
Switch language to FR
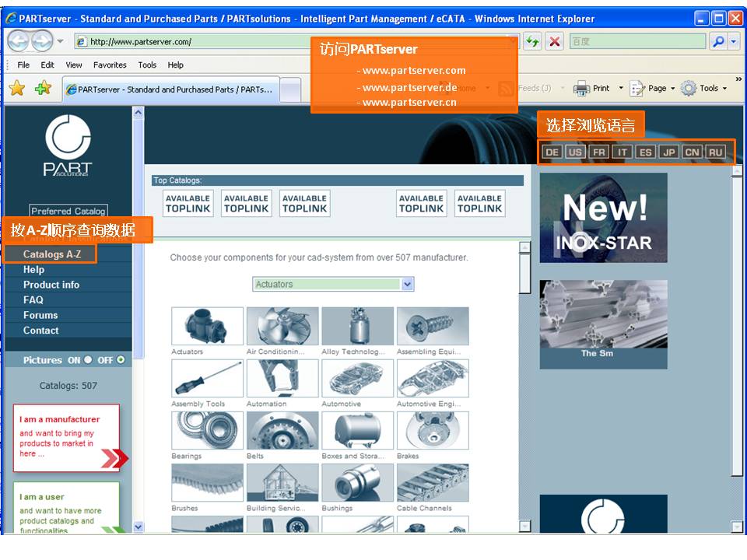tap(599, 152)
